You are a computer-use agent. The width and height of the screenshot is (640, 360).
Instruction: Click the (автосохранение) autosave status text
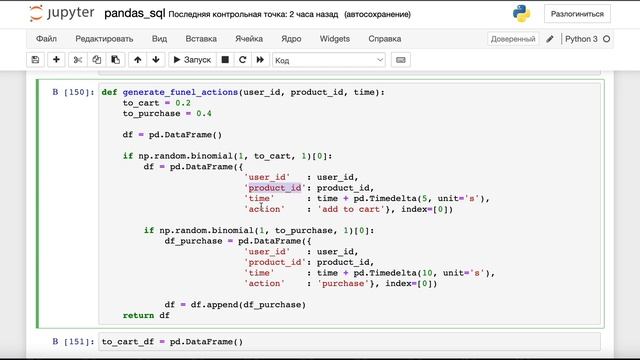coord(378,14)
